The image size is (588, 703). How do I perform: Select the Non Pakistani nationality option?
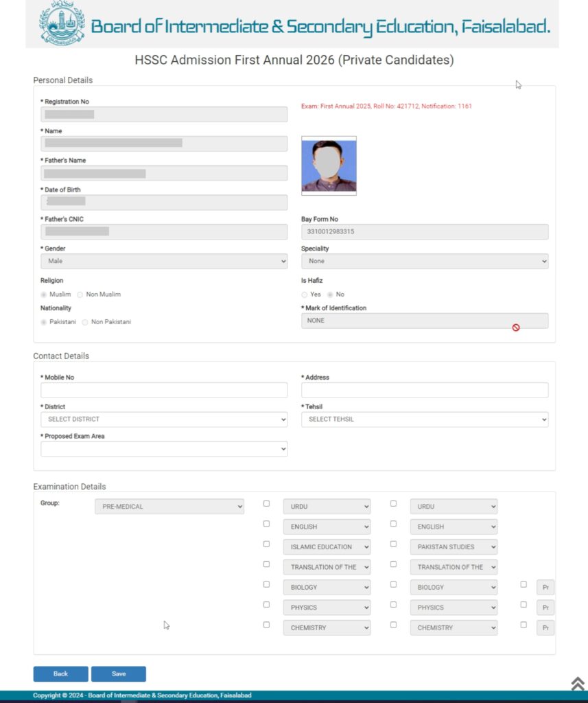[85, 322]
